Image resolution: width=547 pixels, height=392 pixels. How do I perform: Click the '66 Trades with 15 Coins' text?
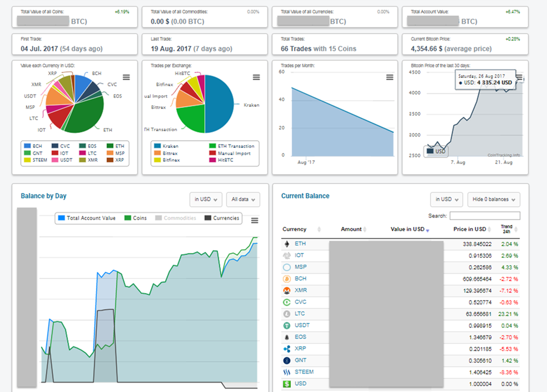click(319, 49)
